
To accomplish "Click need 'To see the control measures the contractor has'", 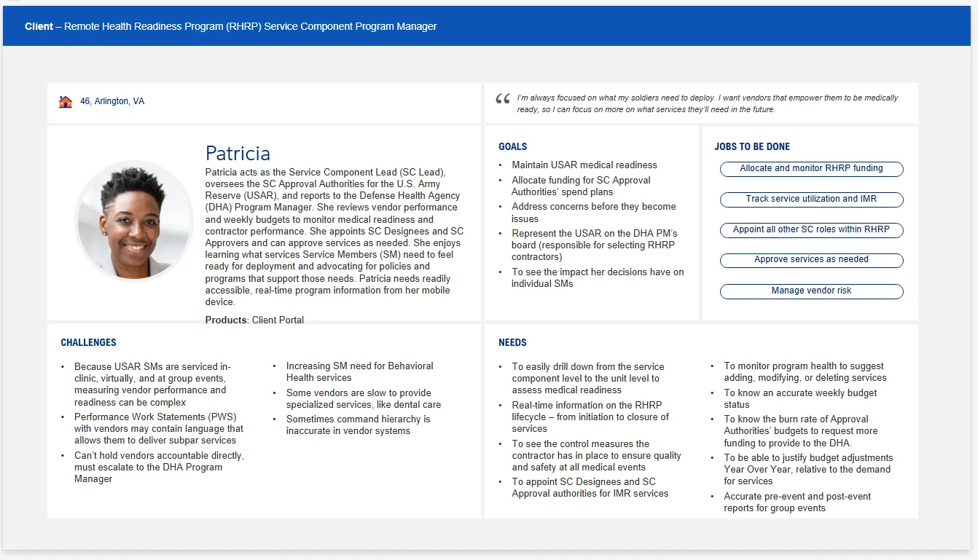I will point(596,456).
